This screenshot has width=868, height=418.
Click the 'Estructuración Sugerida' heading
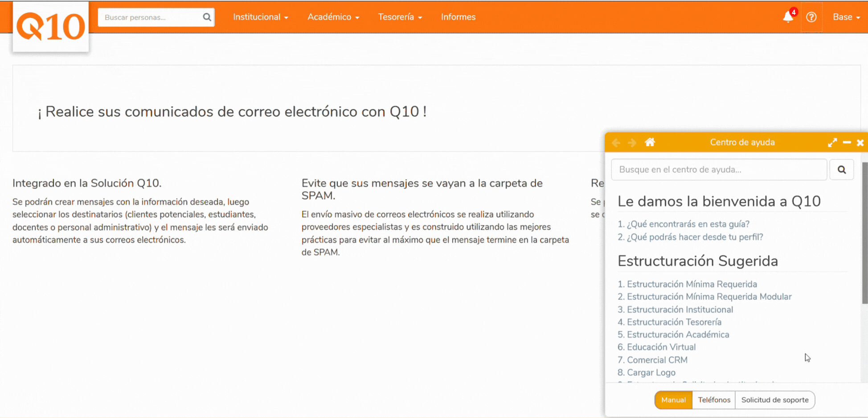pos(698,261)
